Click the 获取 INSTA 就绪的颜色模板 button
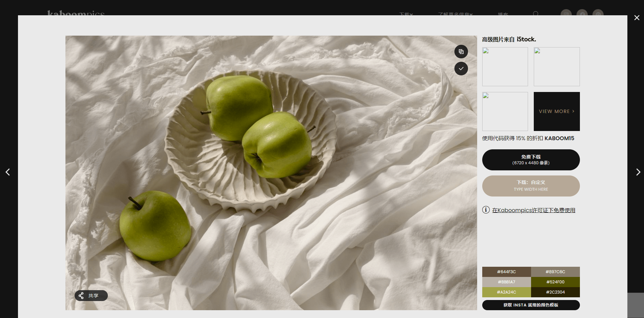644x318 pixels. click(x=531, y=305)
